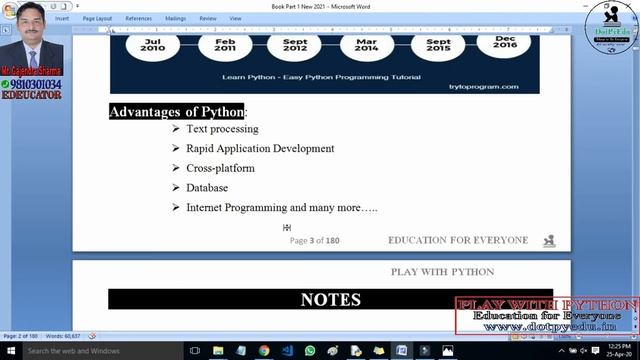Screen dimensions: 640x360
Task: Click the Windows Start button
Action: (11, 351)
